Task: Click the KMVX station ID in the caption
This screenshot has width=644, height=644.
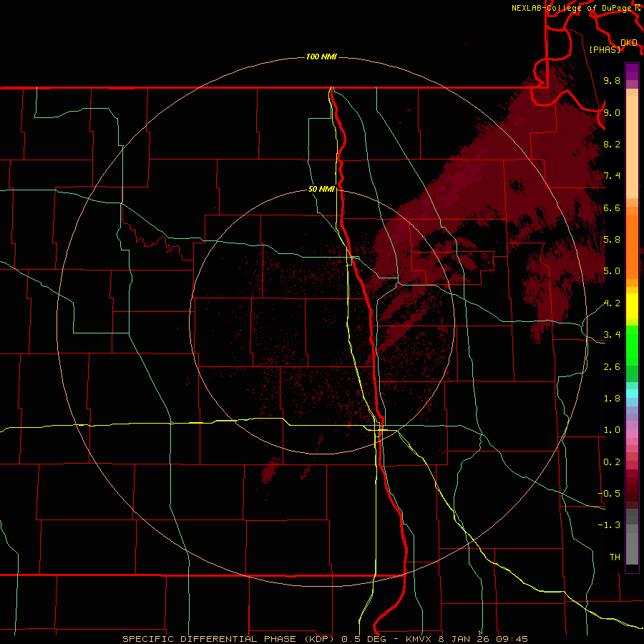Action: (419, 639)
